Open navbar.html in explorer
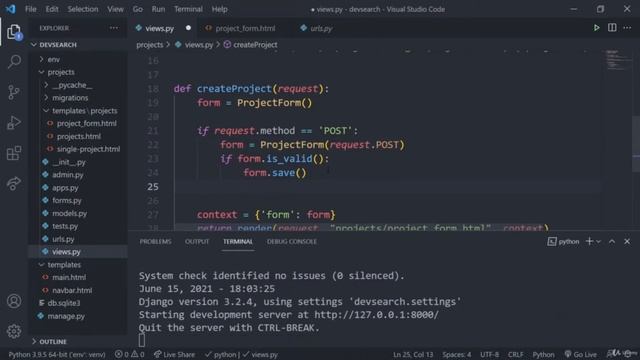 click(72, 290)
